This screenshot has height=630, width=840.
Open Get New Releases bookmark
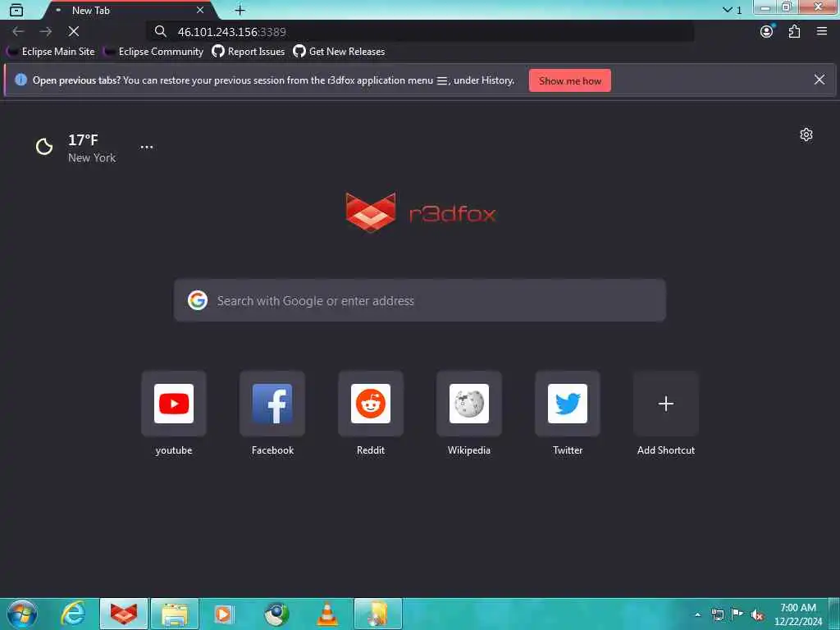[339, 52]
